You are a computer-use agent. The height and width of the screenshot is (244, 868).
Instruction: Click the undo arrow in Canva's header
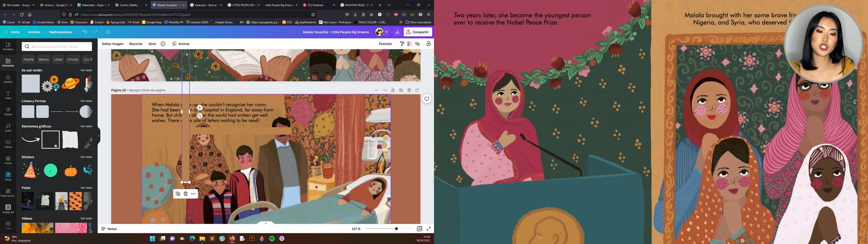point(85,32)
